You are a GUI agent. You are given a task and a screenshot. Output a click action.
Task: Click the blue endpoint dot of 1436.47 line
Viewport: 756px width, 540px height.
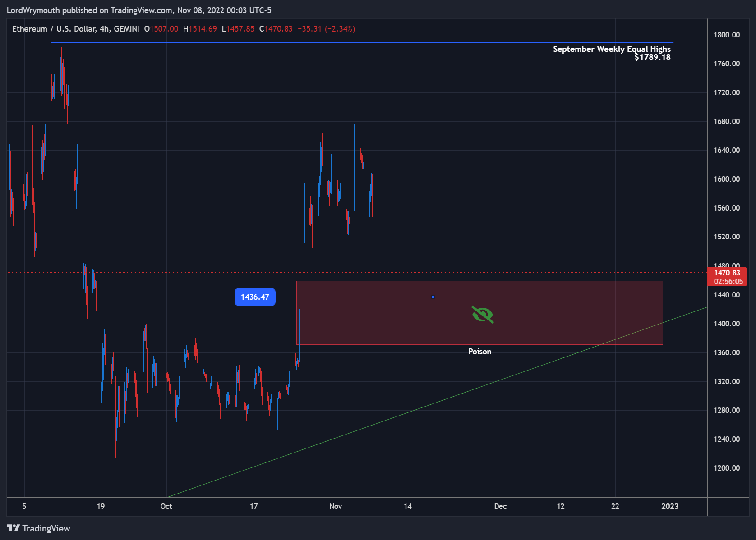click(433, 297)
